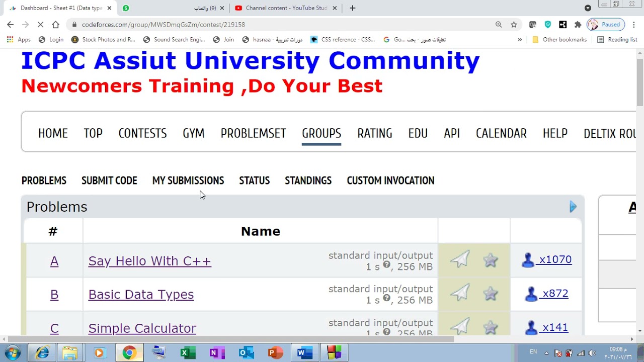Close the YouTube Studio tab
This screenshot has height=362, width=644.
[x=335, y=8]
